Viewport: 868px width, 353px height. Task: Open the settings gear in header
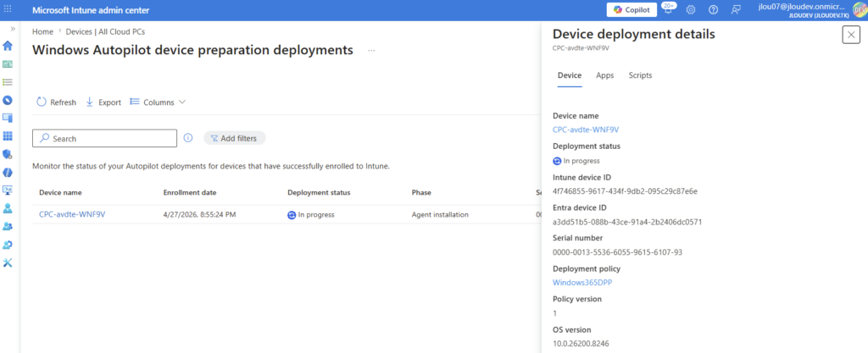(x=691, y=9)
